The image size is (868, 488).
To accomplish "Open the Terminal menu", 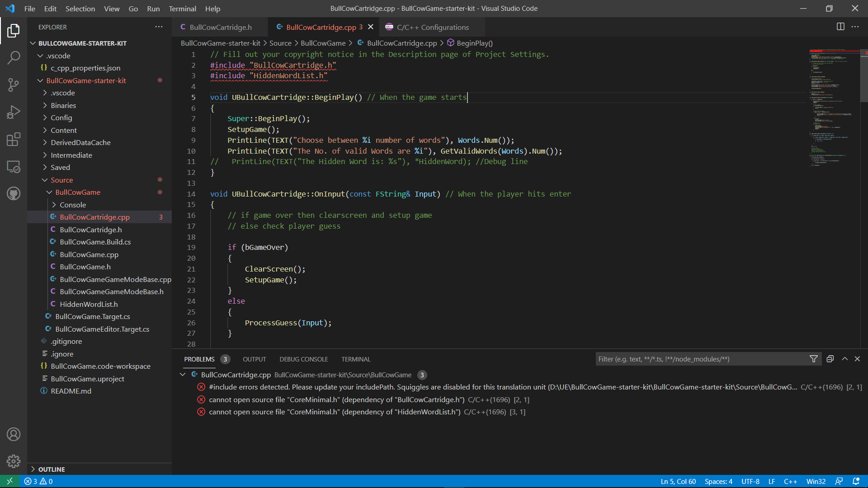I will click(x=182, y=9).
